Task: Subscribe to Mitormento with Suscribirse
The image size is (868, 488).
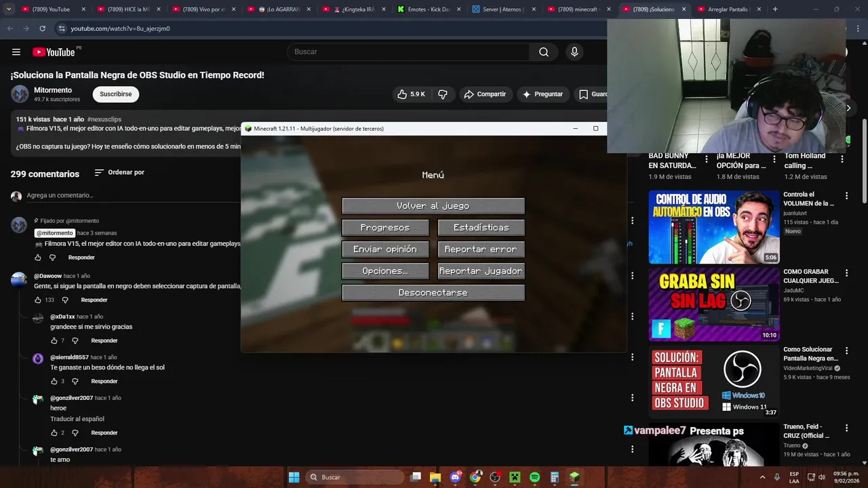Action: pos(116,94)
